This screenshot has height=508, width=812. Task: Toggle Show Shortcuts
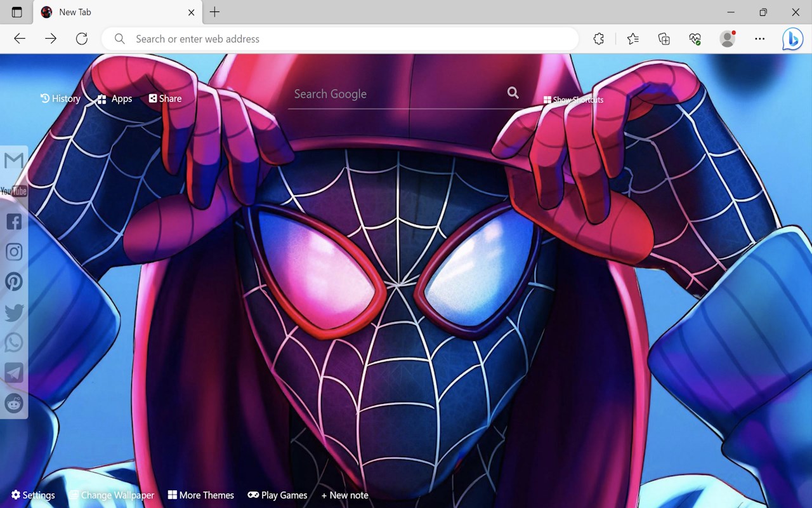(x=573, y=100)
